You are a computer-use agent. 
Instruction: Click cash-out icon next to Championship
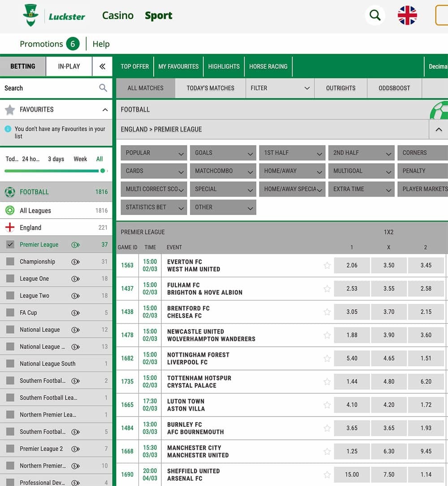[x=76, y=262]
